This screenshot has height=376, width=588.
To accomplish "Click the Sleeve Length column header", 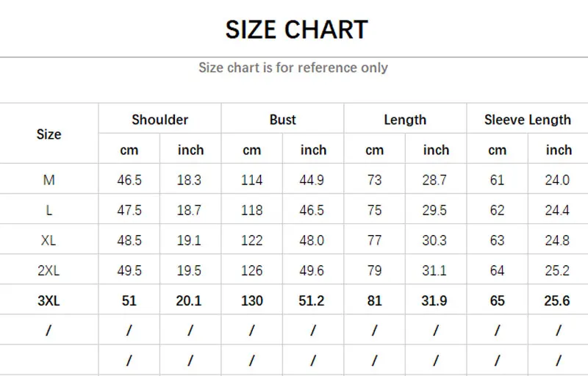I will point(528,120).
